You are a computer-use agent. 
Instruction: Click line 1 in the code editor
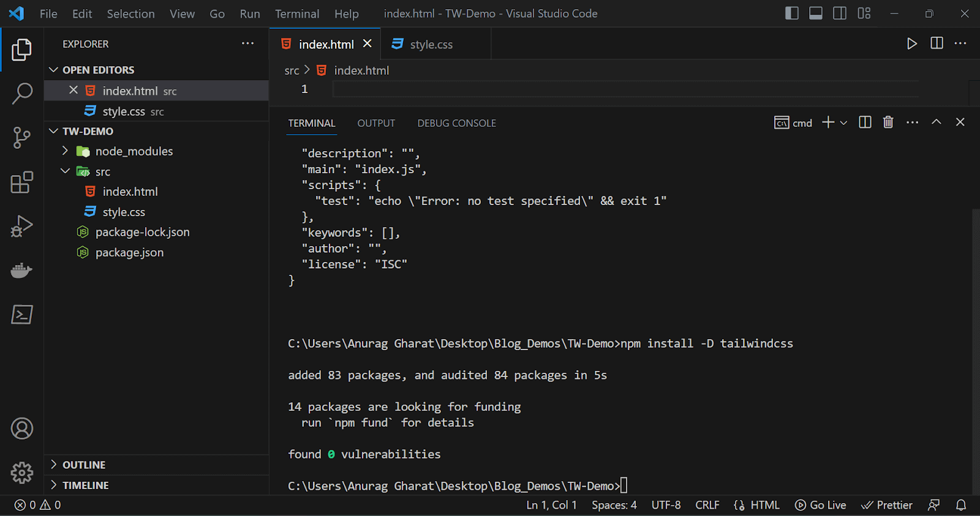click(x=625, y=89)
